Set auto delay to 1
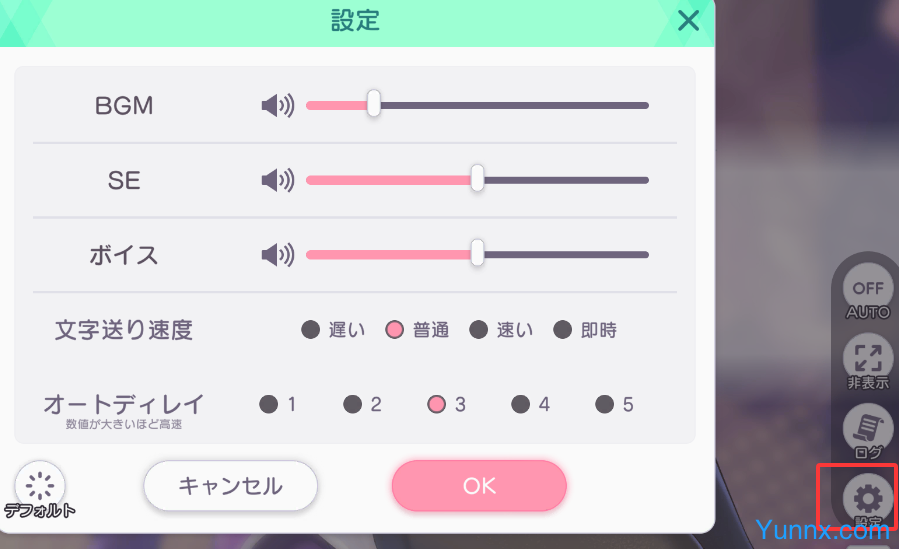The height and width of the screenshot is (549, 899). [269, 404]
